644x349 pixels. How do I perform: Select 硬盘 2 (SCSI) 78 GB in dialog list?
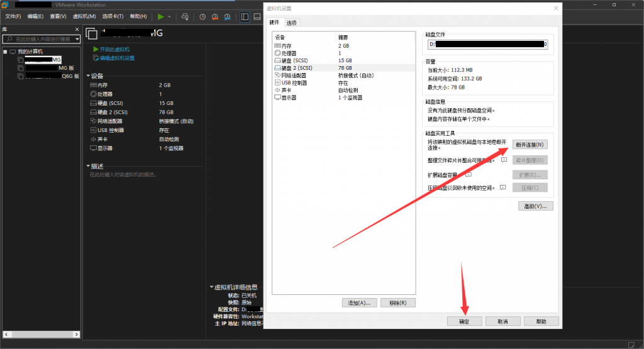click(x=343, y=68)
